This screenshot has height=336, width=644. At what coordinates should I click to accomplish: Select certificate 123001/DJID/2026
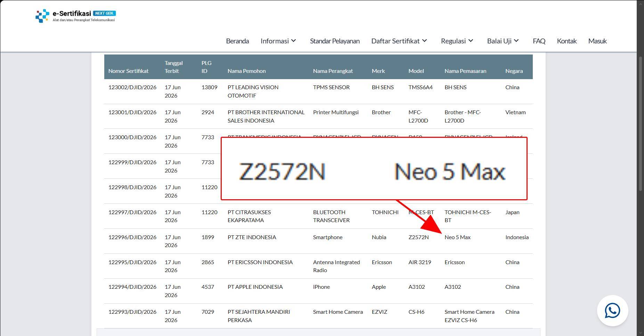click(132, 112)
